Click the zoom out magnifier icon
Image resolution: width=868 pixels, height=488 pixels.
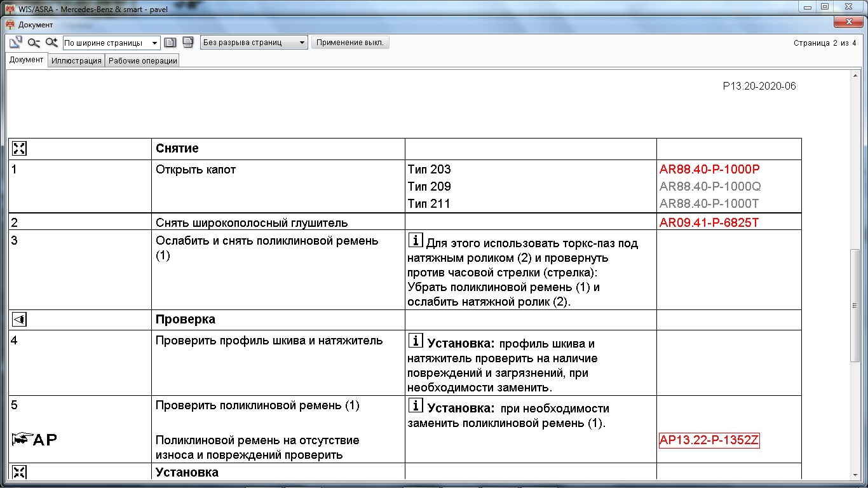click(x=34, y=43)
